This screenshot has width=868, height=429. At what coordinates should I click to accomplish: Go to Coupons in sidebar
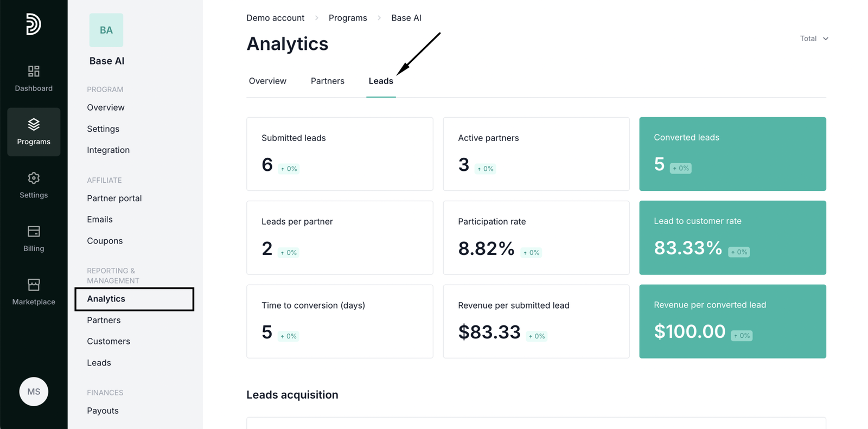click(x=105, y=241)
